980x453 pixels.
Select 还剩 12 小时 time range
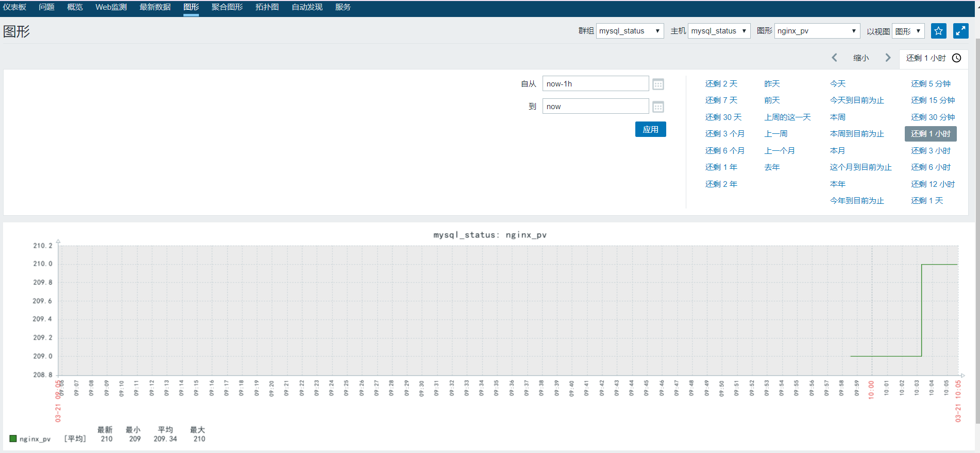[x=933, y=184]
